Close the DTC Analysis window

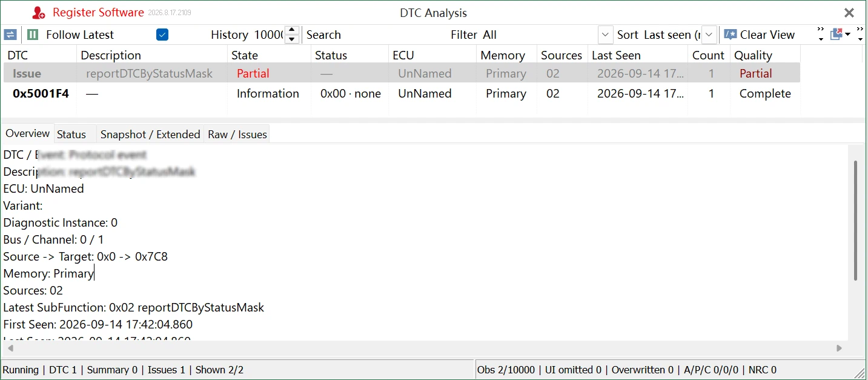(x=849, y=13)
